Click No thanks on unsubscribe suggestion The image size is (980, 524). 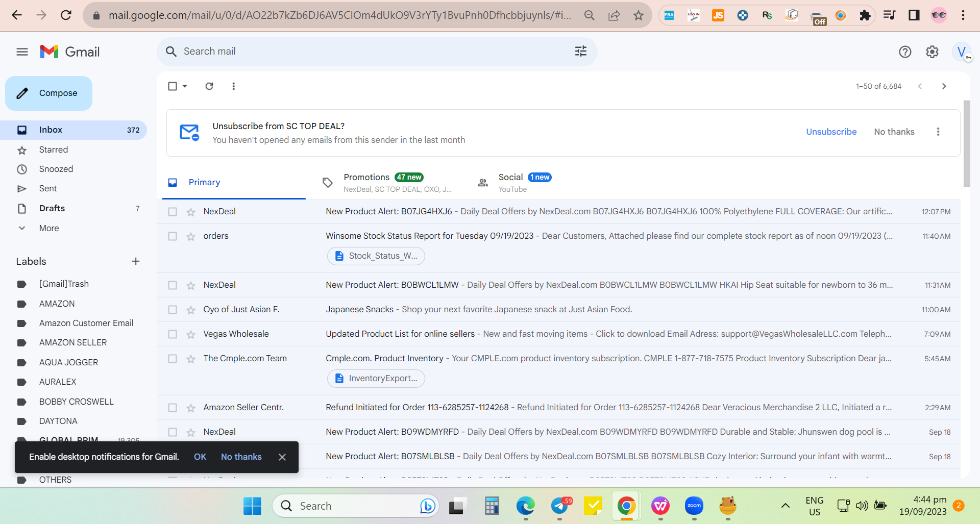point(894,132)
